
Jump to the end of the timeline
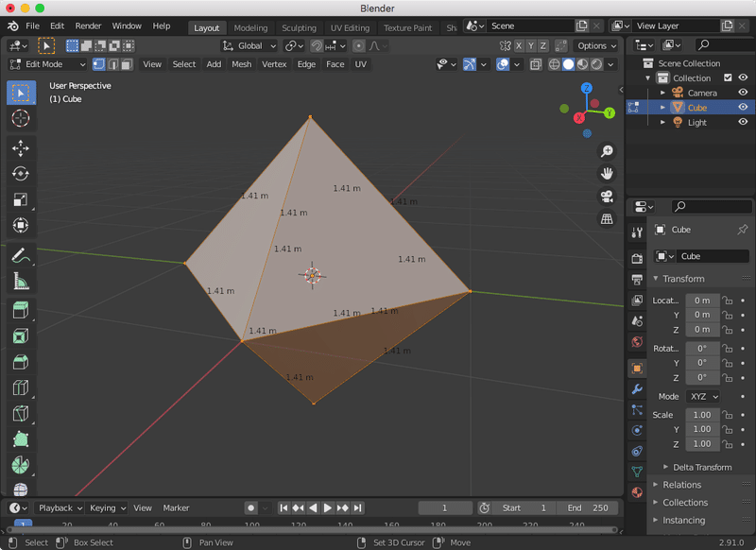[x=358, y=507]
